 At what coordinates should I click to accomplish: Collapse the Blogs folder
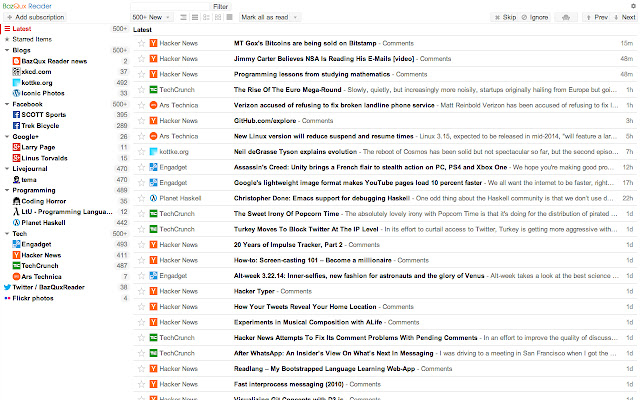7,50
